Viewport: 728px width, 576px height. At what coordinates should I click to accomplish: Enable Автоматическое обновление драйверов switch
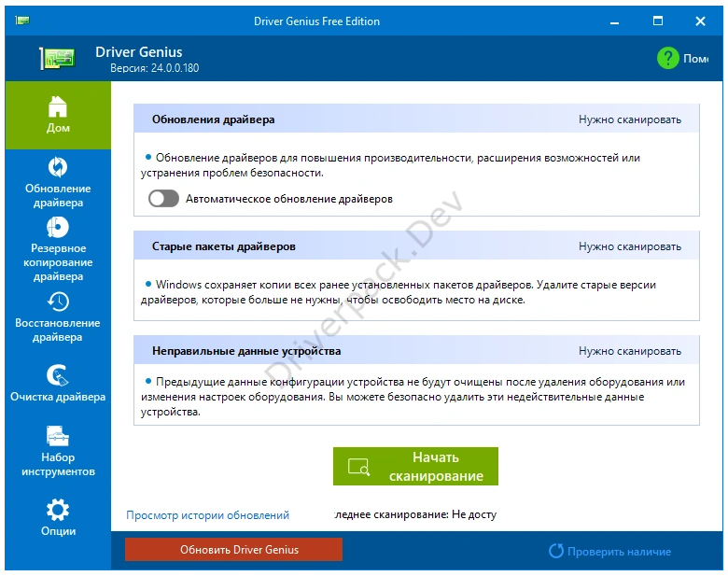[x=163, y=199]
